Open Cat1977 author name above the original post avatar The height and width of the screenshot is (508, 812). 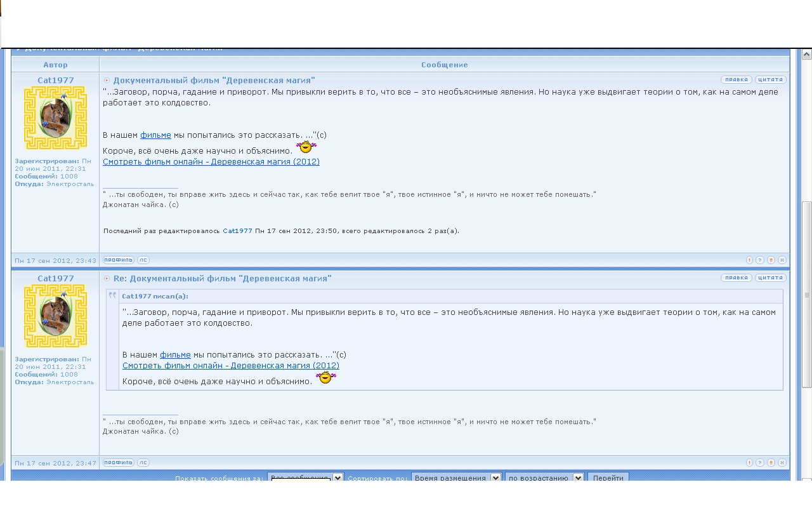pyautogui.click(x=56, y=81)
